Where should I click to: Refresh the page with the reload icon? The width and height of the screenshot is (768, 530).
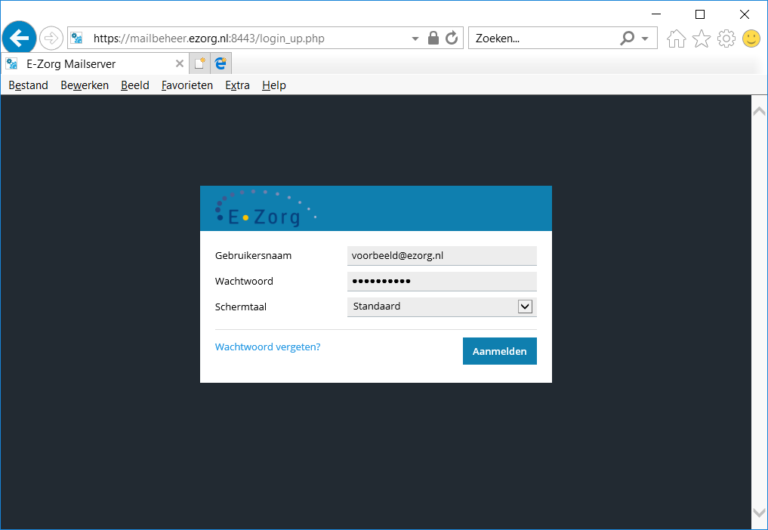tap(452, 38)
